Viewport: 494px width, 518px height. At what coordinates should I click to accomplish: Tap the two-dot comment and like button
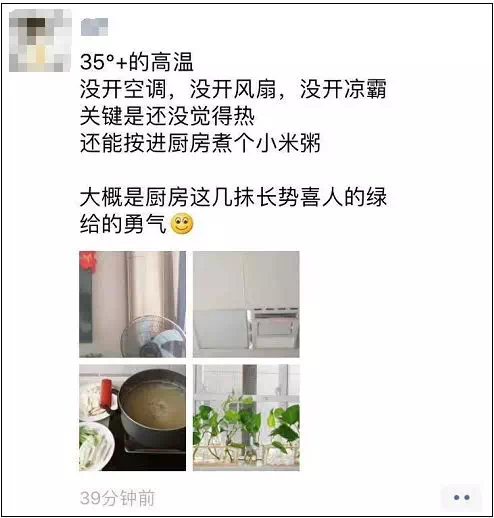tap(461, 497)
